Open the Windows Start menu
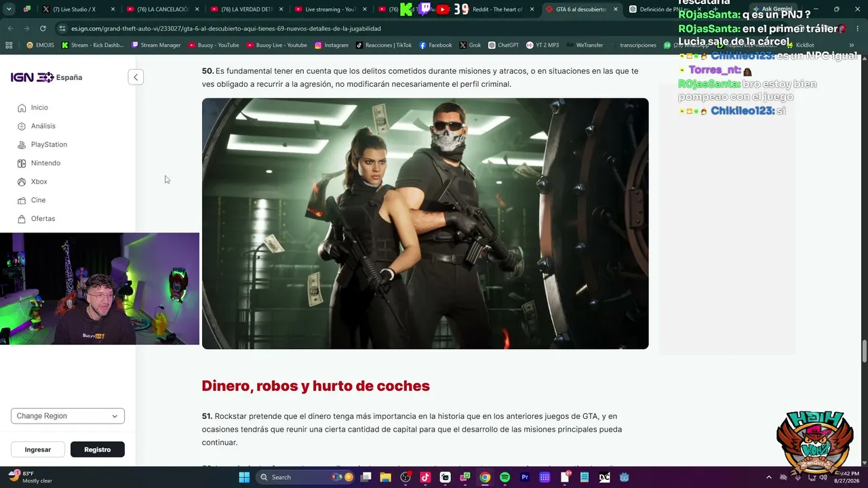The height and width of the screenshot is (488, 868). pos(244,477)
